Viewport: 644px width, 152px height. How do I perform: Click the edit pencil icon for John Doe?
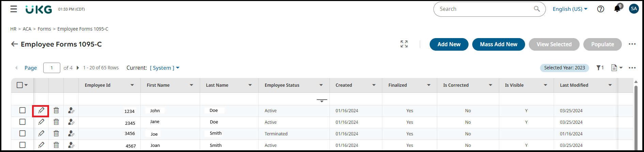pyautogui.click(x=41, y=111)
